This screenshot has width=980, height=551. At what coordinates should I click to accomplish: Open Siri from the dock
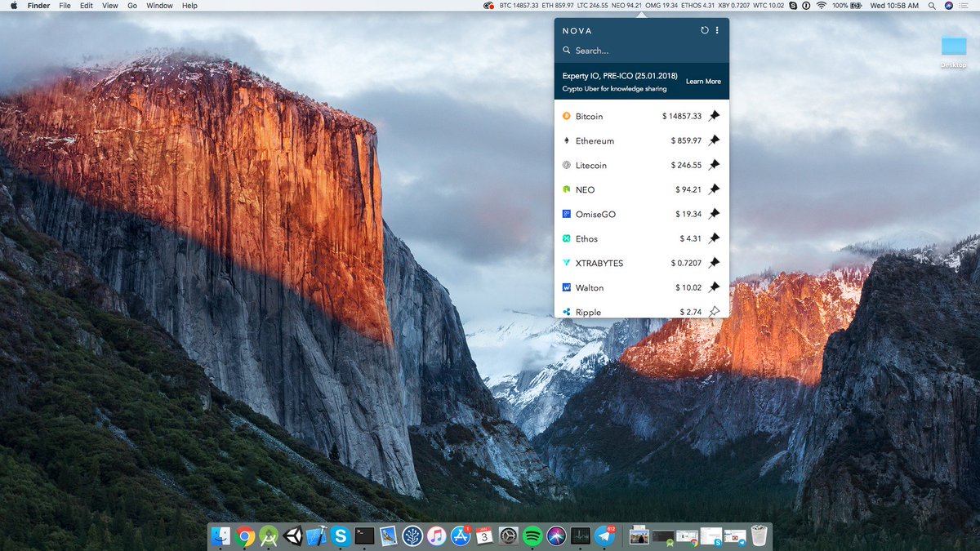coord(556,535)
